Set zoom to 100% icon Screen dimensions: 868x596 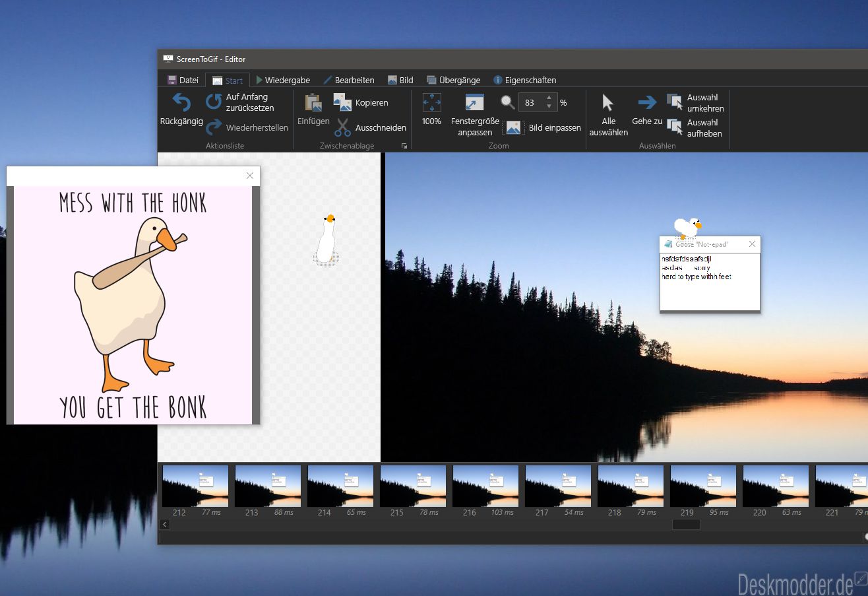click(x=431, y=102)
